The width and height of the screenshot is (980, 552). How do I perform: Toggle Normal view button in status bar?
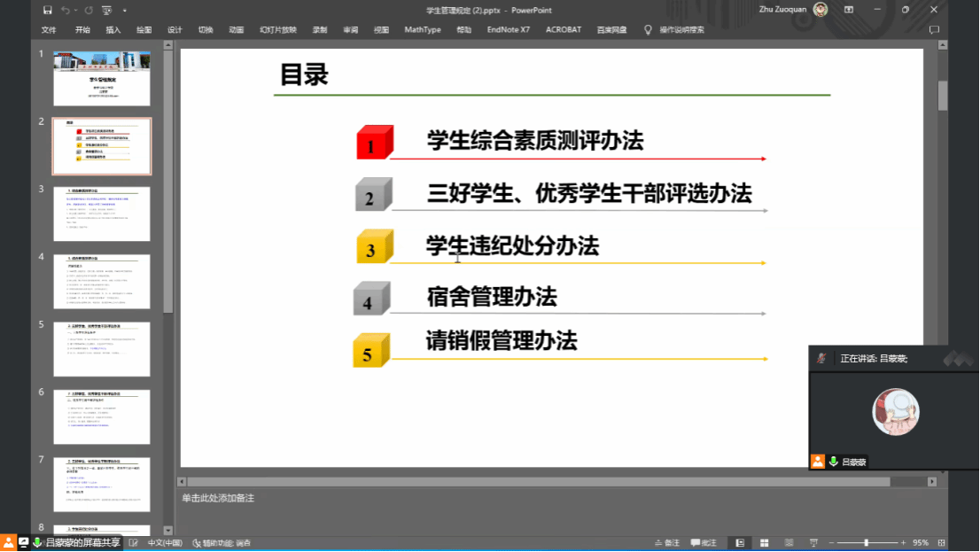(740, 542)
